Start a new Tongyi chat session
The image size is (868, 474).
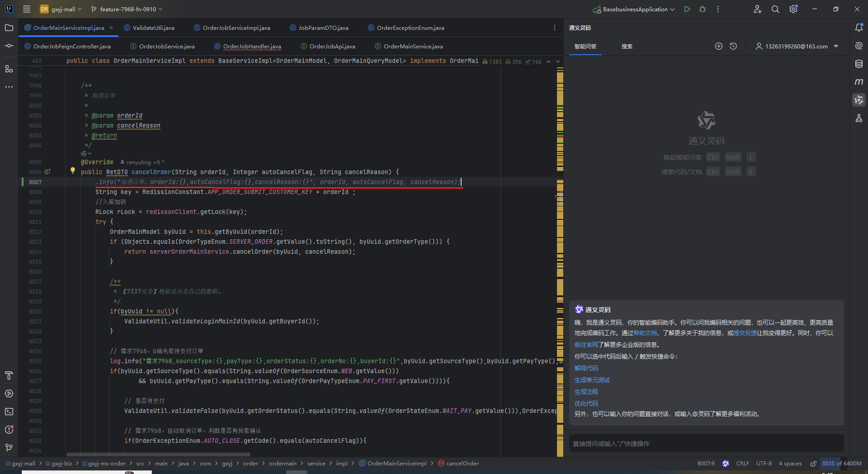[x=719, y=46]
